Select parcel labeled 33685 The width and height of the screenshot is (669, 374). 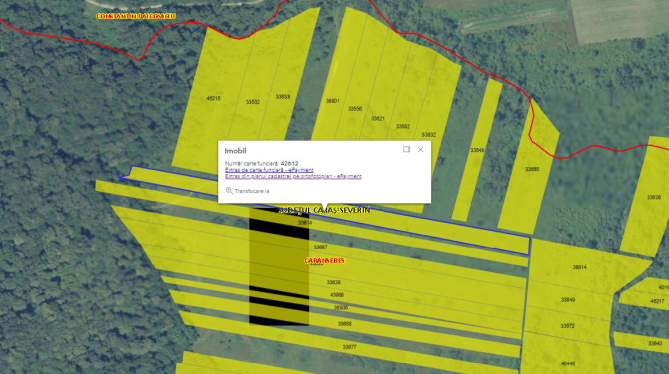532,169
